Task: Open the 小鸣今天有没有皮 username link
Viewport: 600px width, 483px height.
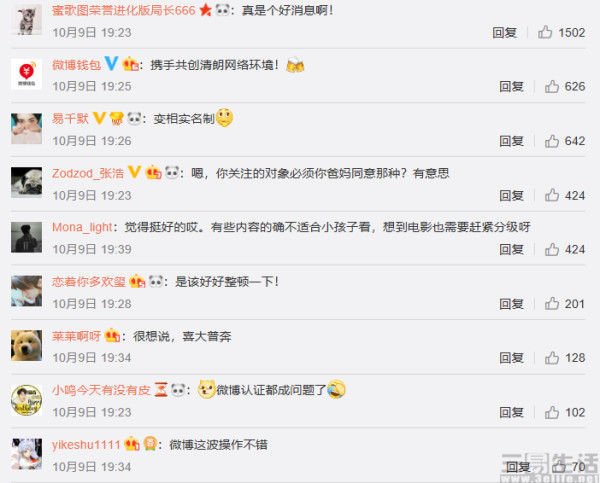Action: click(101, 390)
